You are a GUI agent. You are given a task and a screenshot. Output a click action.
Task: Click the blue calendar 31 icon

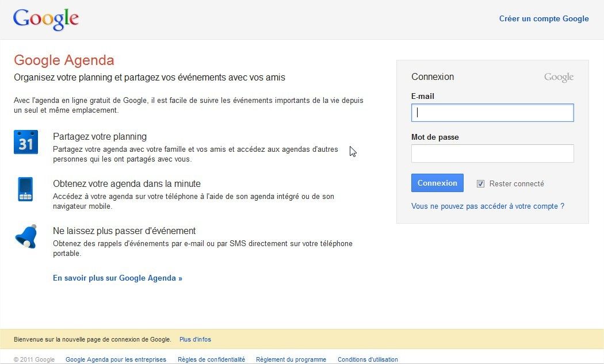click(26, 142)
